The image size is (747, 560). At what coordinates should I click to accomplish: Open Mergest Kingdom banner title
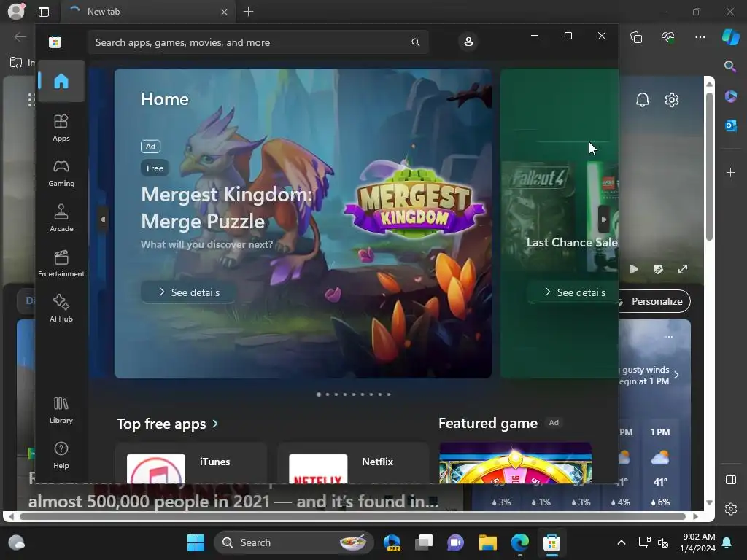227,208
